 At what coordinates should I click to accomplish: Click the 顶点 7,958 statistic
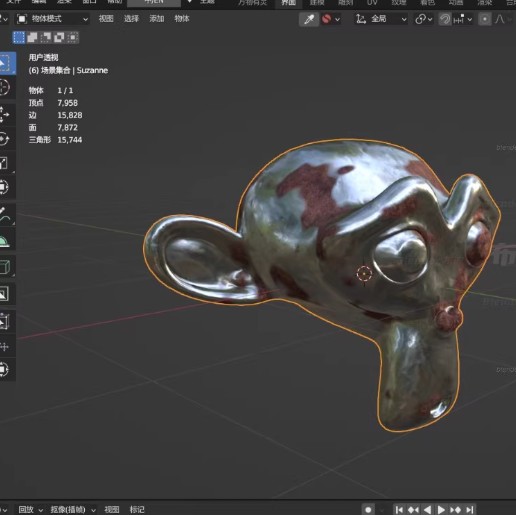(x=53, y=103)
